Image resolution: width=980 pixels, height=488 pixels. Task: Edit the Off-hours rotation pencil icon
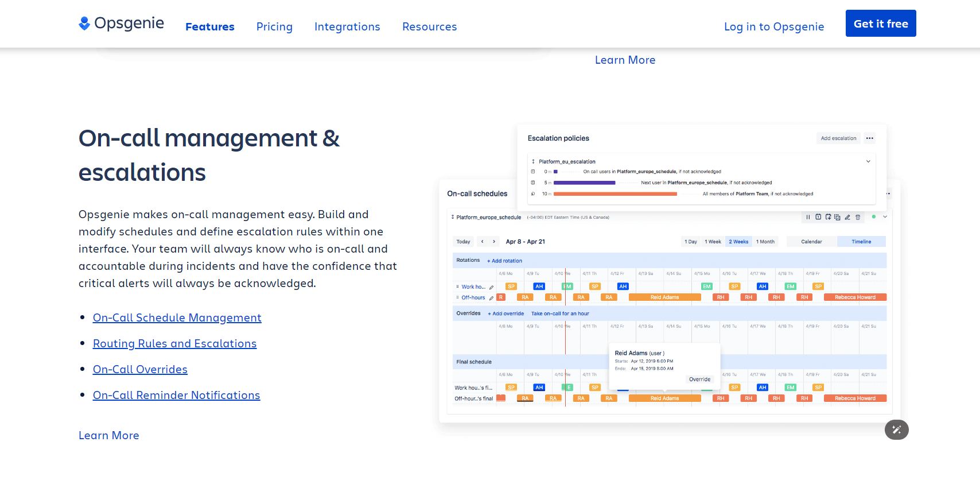click(x=491, y=298)
